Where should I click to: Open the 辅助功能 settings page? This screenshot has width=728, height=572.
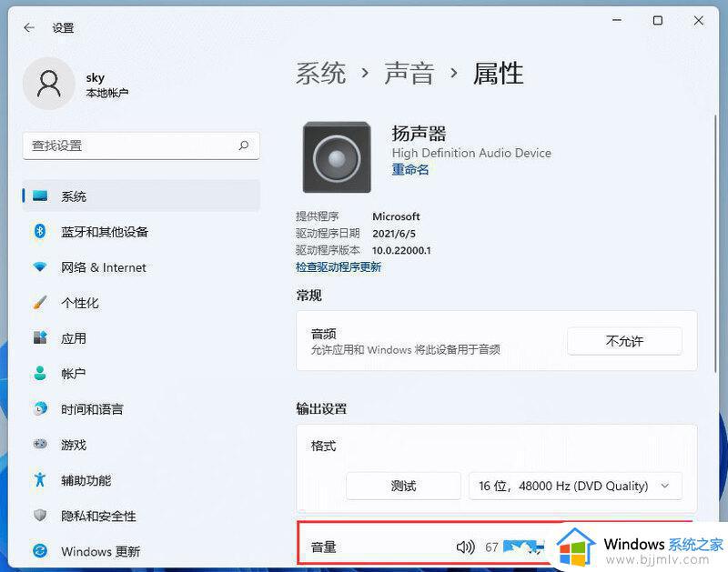[141, 480]
